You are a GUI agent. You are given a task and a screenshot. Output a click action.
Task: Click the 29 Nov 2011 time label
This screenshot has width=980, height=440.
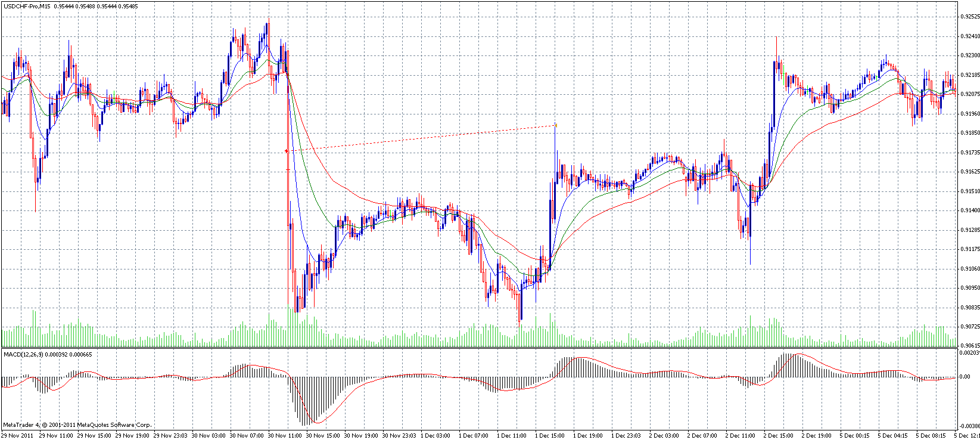pyautogui.click(x=17, y=436)
